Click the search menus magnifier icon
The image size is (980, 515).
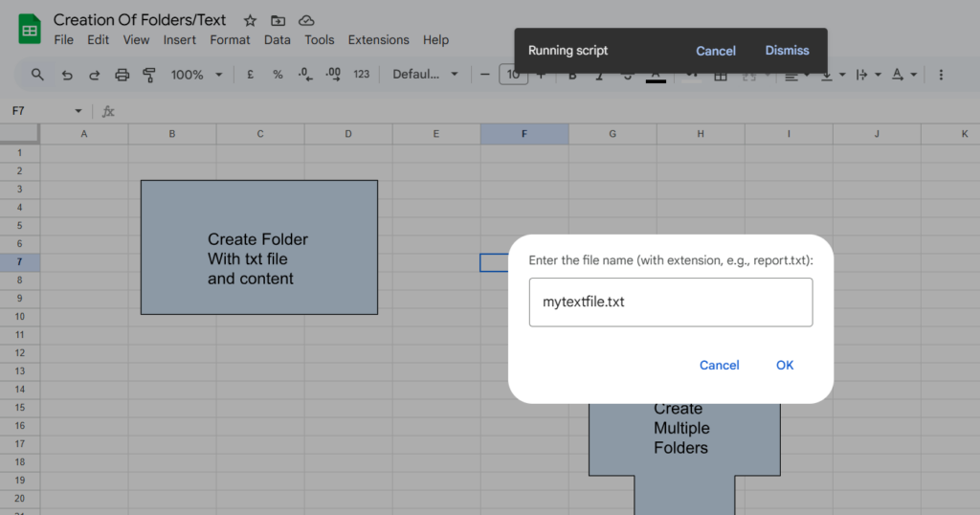point(37,75)
